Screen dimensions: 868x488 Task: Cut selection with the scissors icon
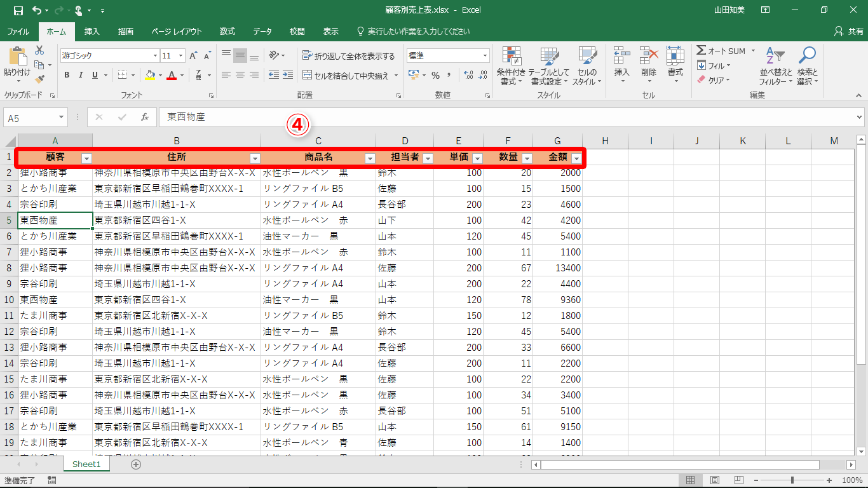pyautogui.click(x=39, y=50)
